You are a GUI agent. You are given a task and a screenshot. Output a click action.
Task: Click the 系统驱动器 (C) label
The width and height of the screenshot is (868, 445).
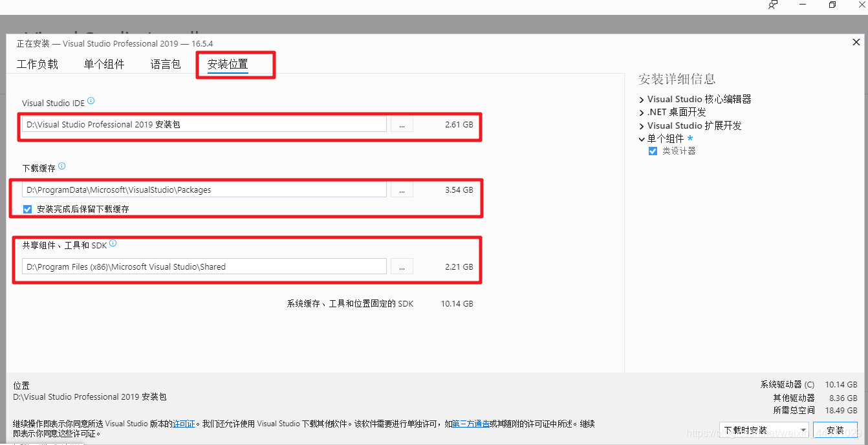click(787, 384)
